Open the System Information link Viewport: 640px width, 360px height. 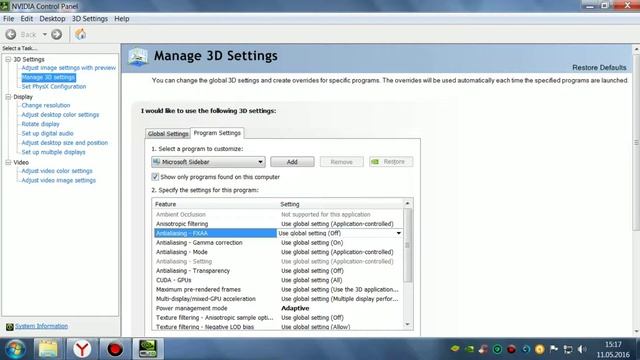(x=42, y=326)
